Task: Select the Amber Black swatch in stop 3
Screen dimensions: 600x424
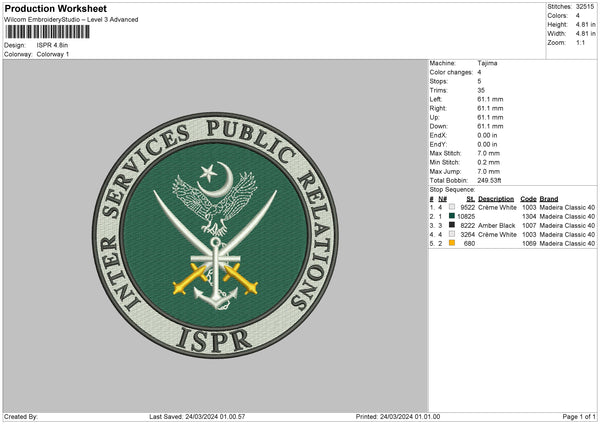Action: pos(452,225)
